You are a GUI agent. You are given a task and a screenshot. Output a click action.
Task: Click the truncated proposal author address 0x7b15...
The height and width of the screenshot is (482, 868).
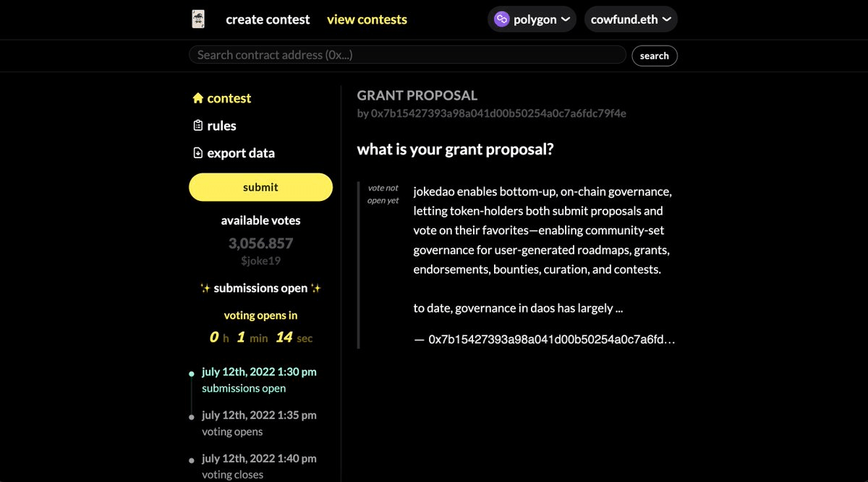click(x=551, y=339)
